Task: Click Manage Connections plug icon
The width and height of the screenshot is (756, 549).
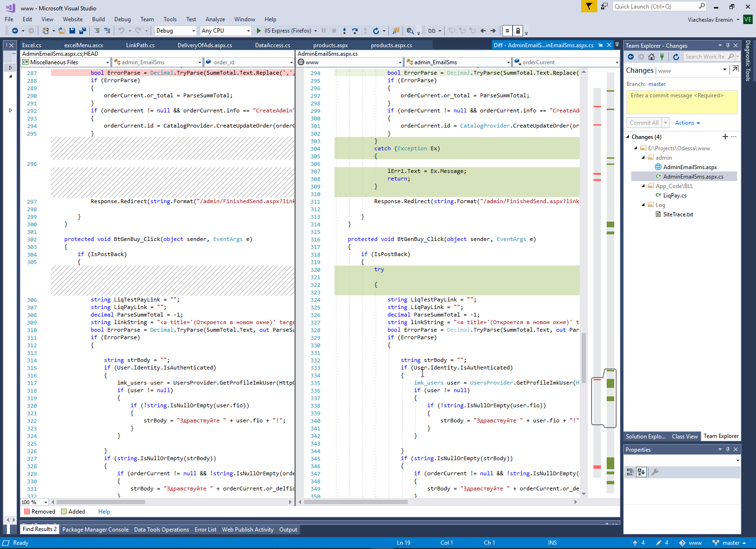Action: (662, 57)
